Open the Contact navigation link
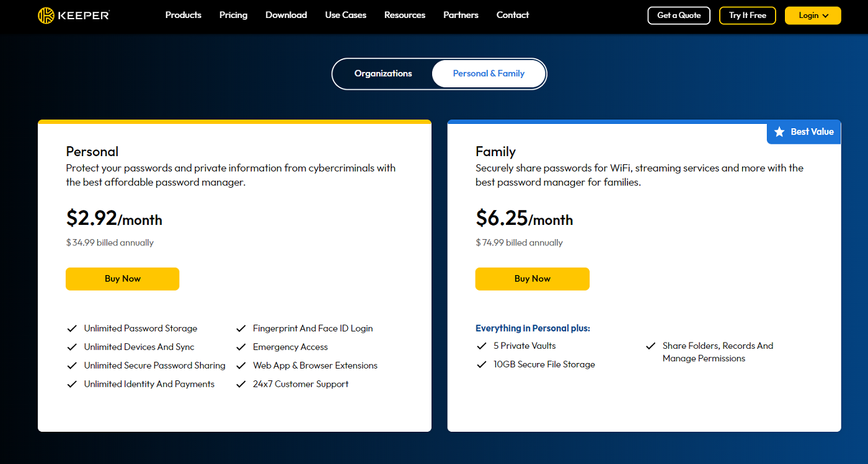The height and width of the screenshot is (464, 868). 512,15
